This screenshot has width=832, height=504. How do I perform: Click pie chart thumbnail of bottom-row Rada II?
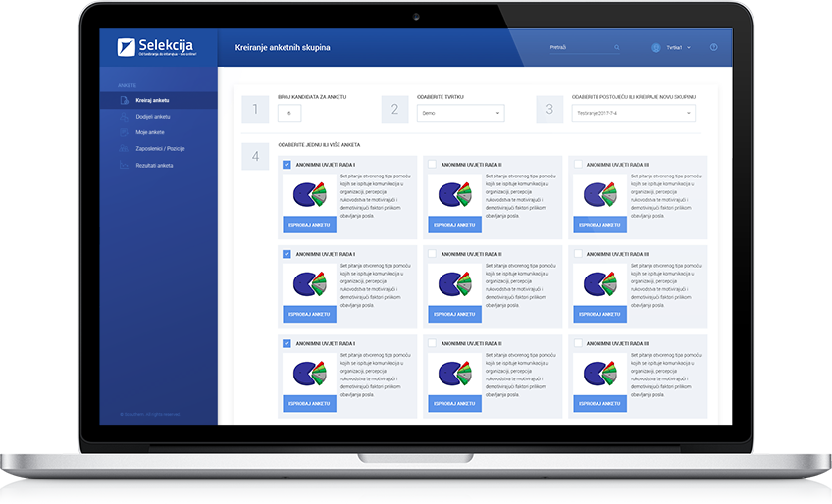[x=454, y=374]
